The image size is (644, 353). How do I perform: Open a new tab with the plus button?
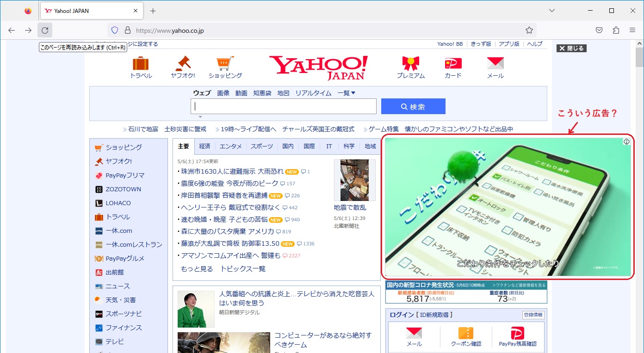[153, 11]
